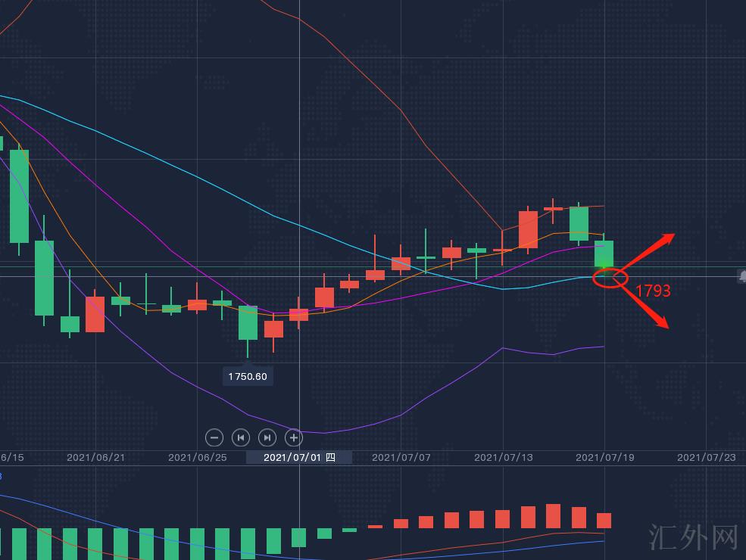Click the zoom in plus icon
746x560 pixels.
(x=293, y=437)
